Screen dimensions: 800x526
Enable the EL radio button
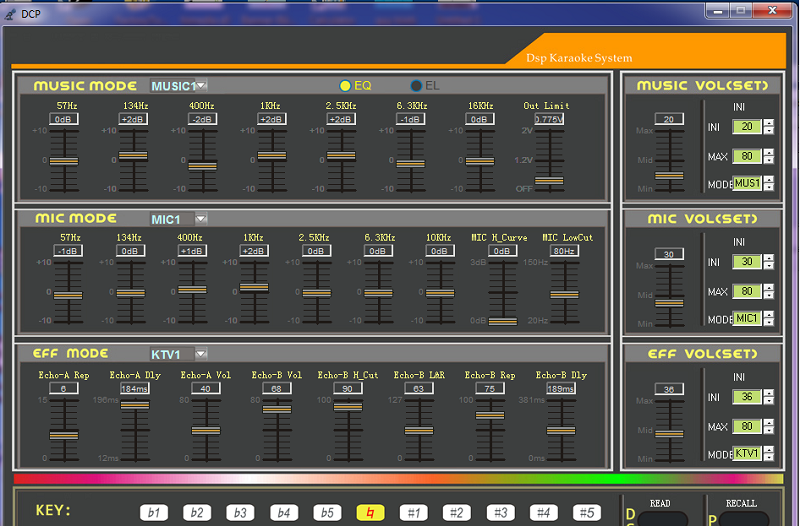pos(416,86)
